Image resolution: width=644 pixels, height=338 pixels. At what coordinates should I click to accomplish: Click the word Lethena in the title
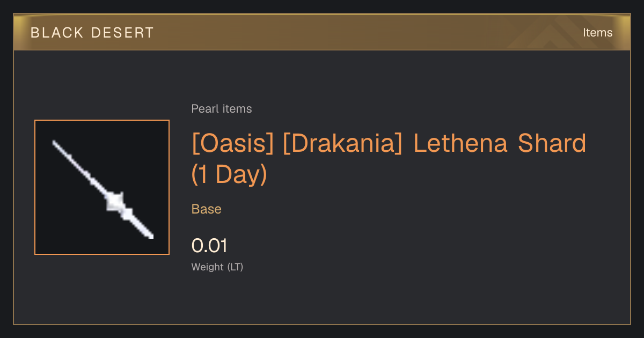pyautogui.click(x=460, y=144)
